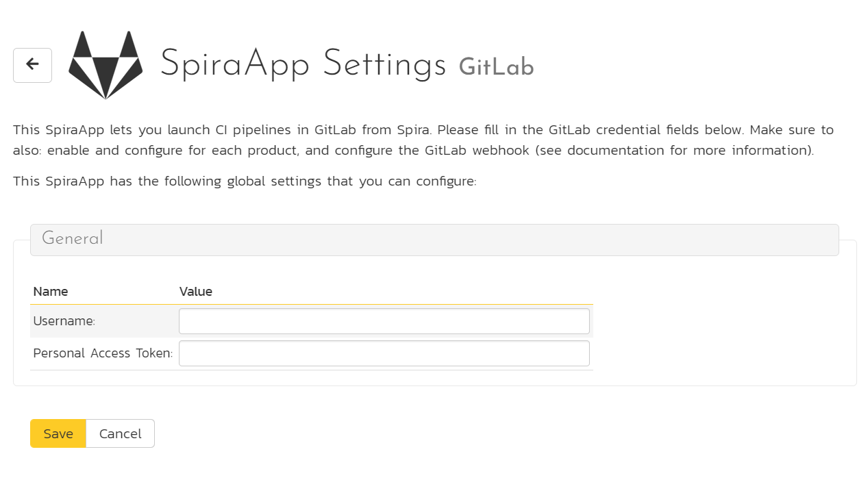
Task: Select the General section header
Action: coord(434,240)
